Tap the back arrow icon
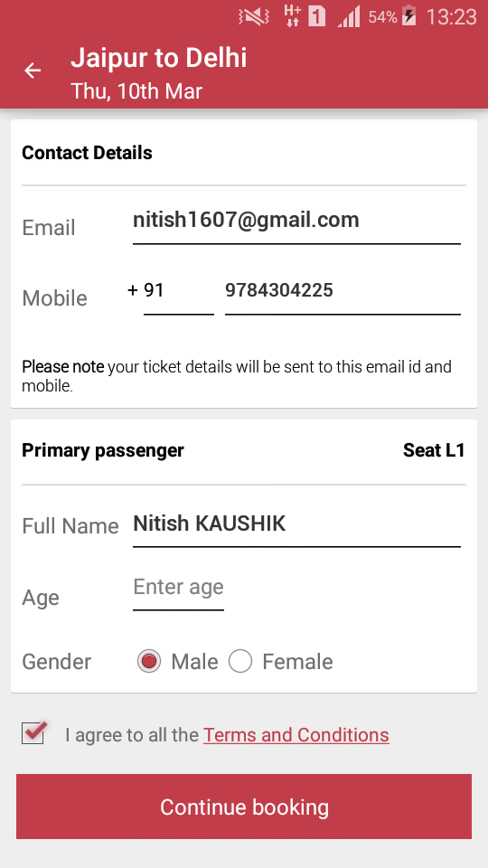The image size is (488, 868). [33, 71]
